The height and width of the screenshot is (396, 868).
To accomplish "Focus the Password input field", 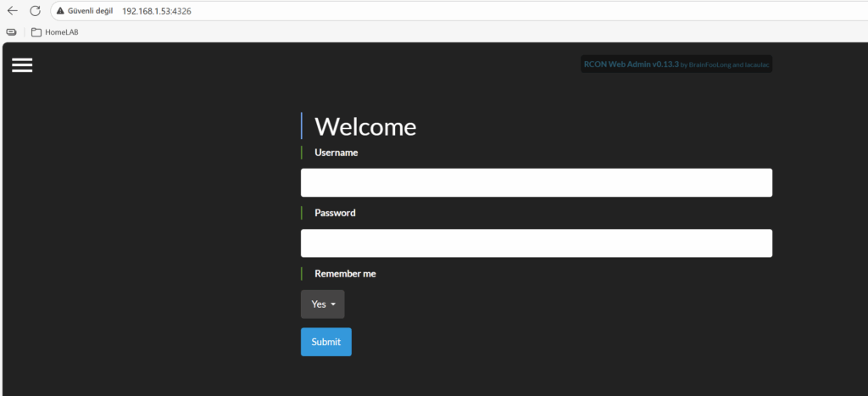I will [x=536, y=243].
